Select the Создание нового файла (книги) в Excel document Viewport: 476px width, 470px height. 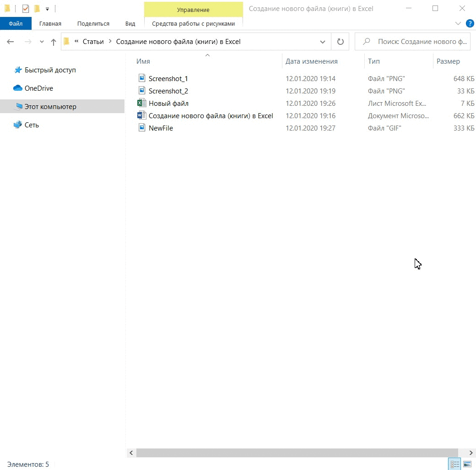coord(211,116)
